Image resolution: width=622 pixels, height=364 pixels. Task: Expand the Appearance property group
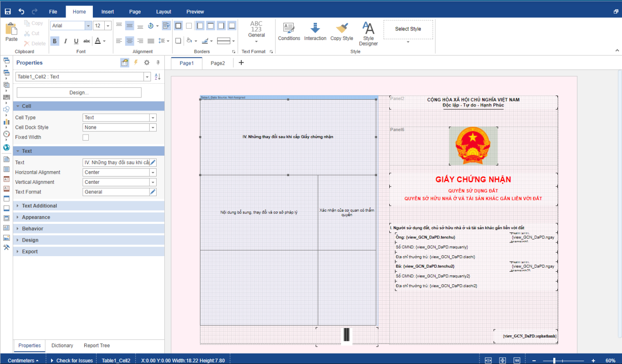(x=36, y=217)
